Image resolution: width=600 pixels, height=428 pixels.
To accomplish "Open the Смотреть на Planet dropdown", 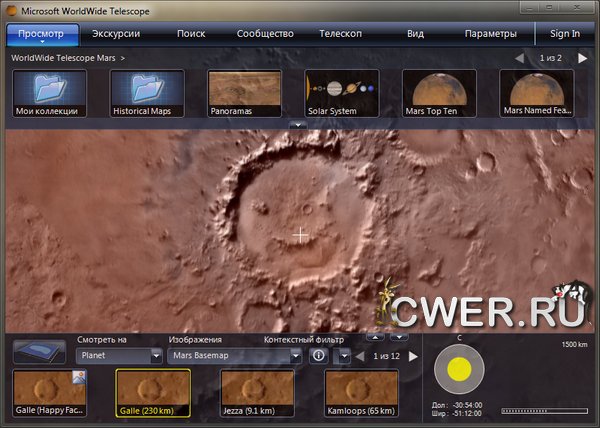I will [119, 355].
